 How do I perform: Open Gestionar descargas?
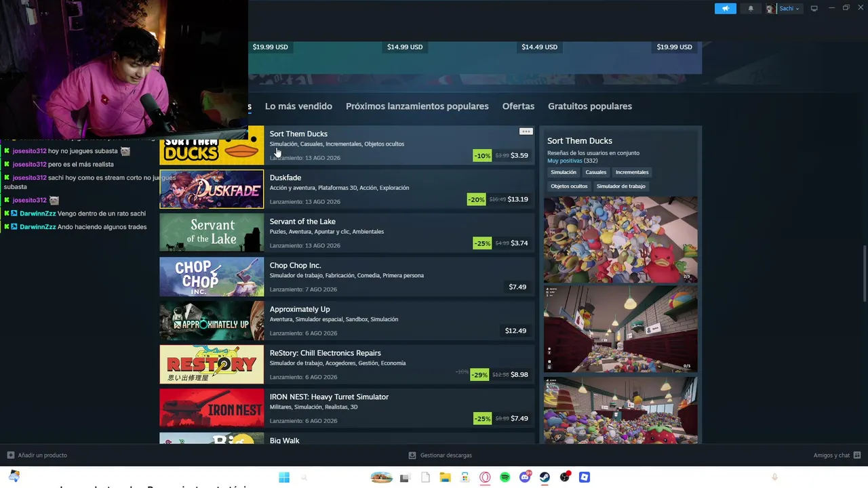446,455
